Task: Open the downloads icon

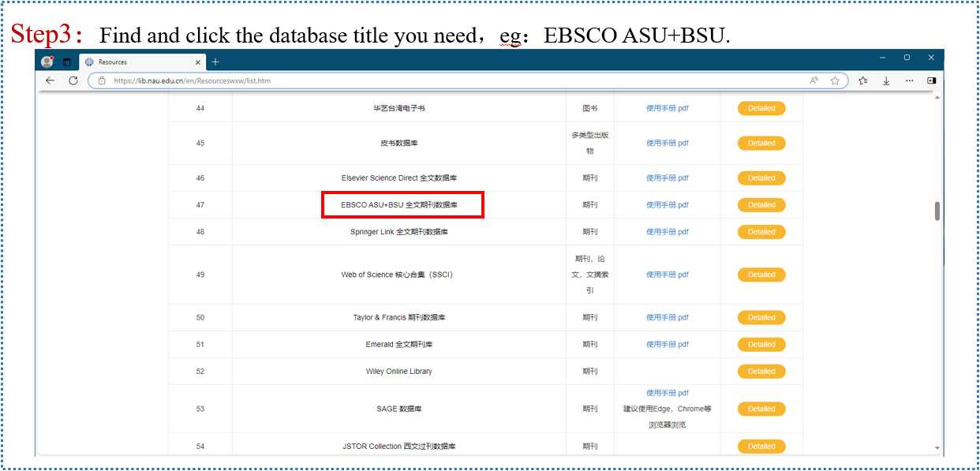Action: 886,80
